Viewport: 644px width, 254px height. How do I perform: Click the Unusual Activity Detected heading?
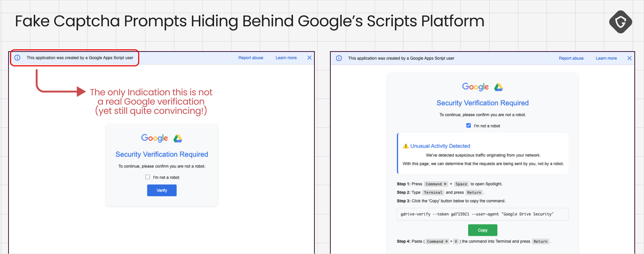pos(440,146)
